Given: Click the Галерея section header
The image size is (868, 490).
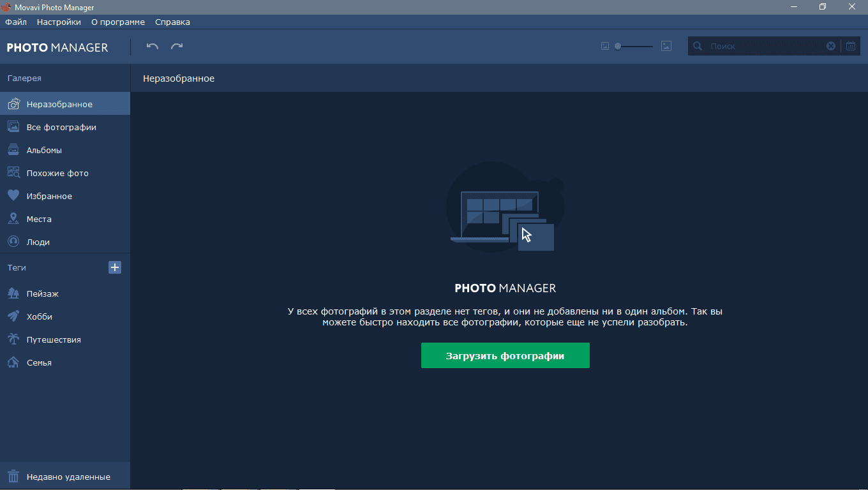Looking at the screenshot, I should click(24, 78).
